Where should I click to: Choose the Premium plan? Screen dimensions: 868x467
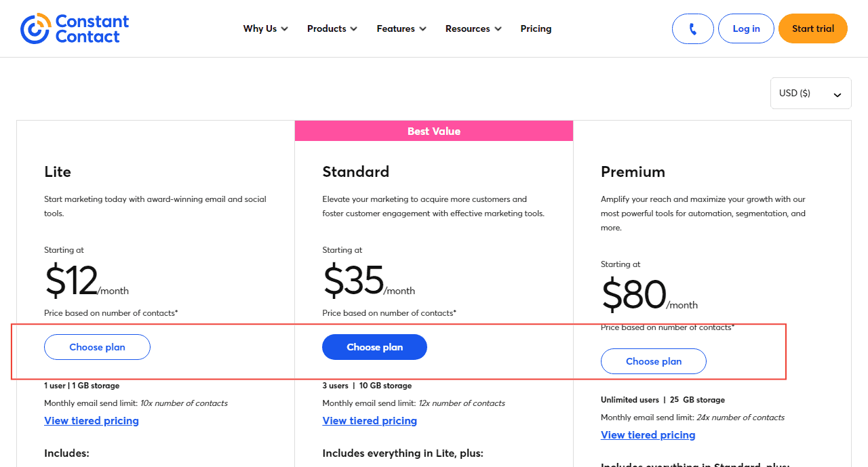click(x=653, y=361)
